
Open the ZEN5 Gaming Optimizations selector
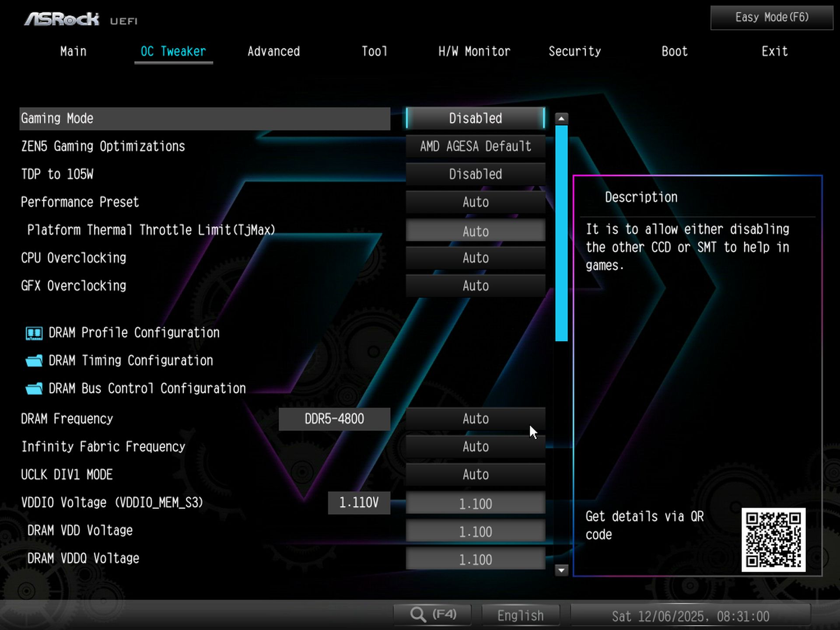pyautogui.click(x=476, y=146)
